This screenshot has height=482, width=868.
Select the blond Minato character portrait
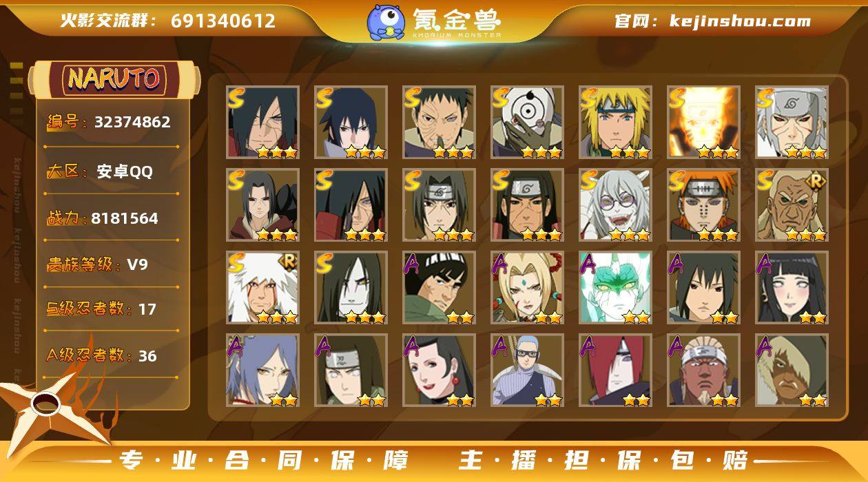click(615, 123)
